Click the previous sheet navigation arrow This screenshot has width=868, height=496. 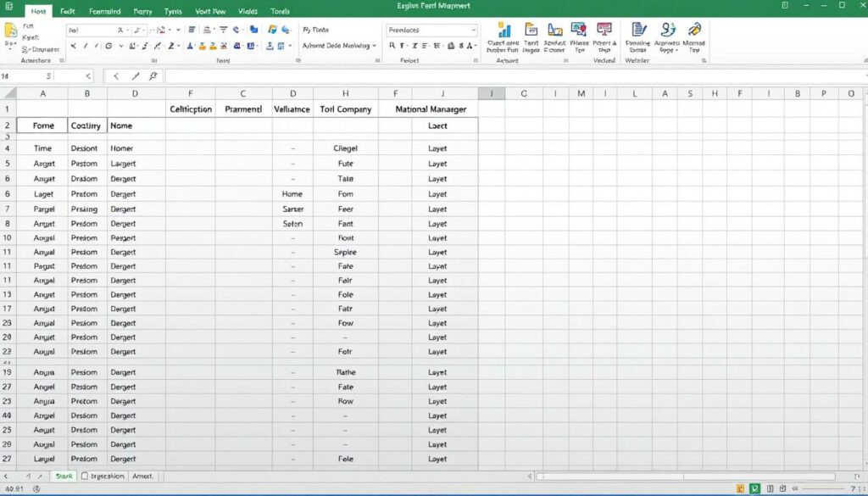(x=28, y=476)
